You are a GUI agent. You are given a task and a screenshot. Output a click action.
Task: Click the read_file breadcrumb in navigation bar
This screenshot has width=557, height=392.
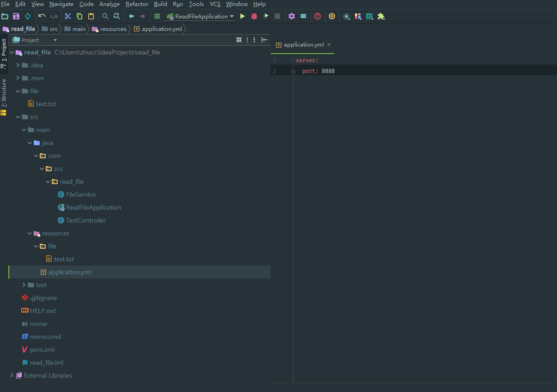19,29
